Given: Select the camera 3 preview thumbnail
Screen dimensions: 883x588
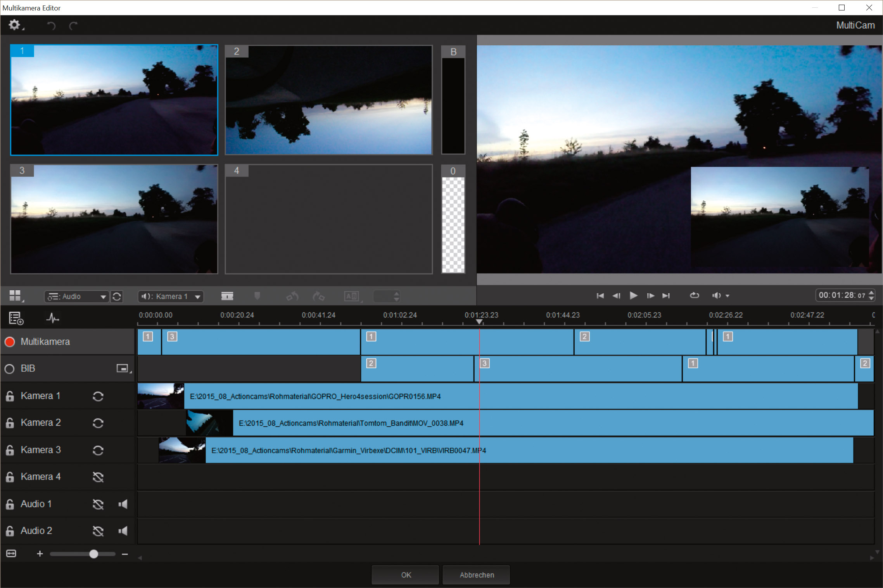Looking at the screenshot, I should click(114, 219).
